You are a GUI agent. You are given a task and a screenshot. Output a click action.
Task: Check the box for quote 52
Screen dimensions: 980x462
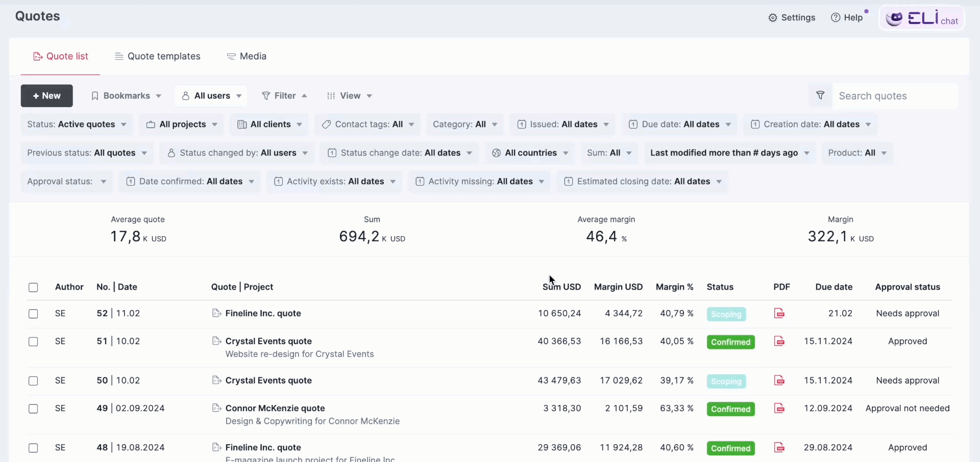click(33, 314)
